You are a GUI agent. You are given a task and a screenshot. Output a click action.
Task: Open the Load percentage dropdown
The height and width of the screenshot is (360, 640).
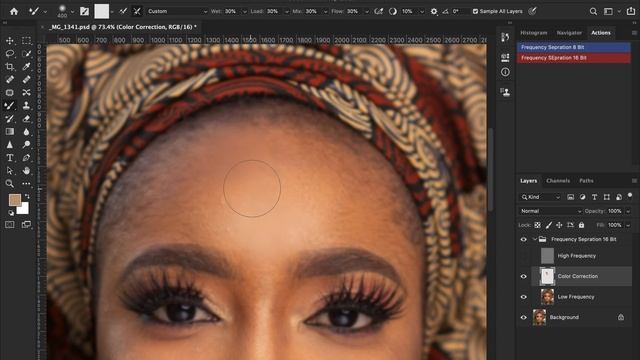click(286, 12)
